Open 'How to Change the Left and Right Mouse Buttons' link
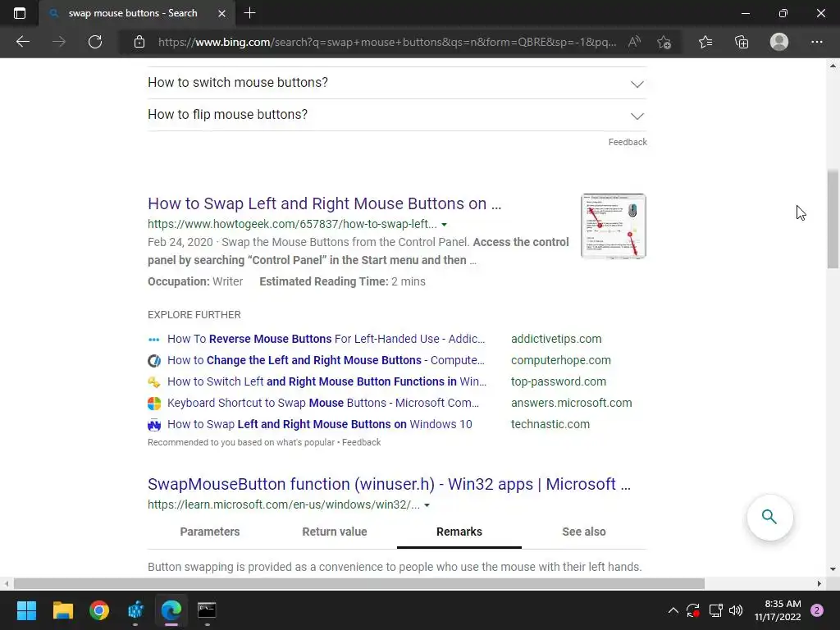This screenshot has height=630, width=840. (326, 361)
